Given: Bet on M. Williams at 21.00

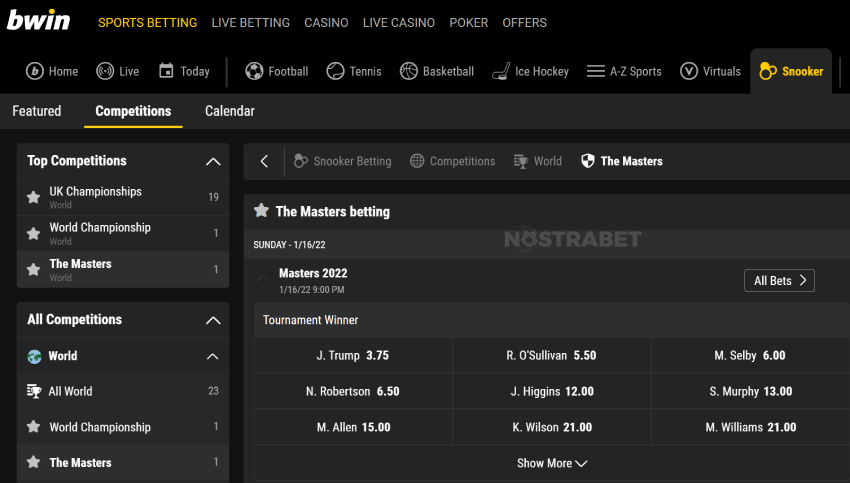Looking at the screenshot, I should coord(750,427).
